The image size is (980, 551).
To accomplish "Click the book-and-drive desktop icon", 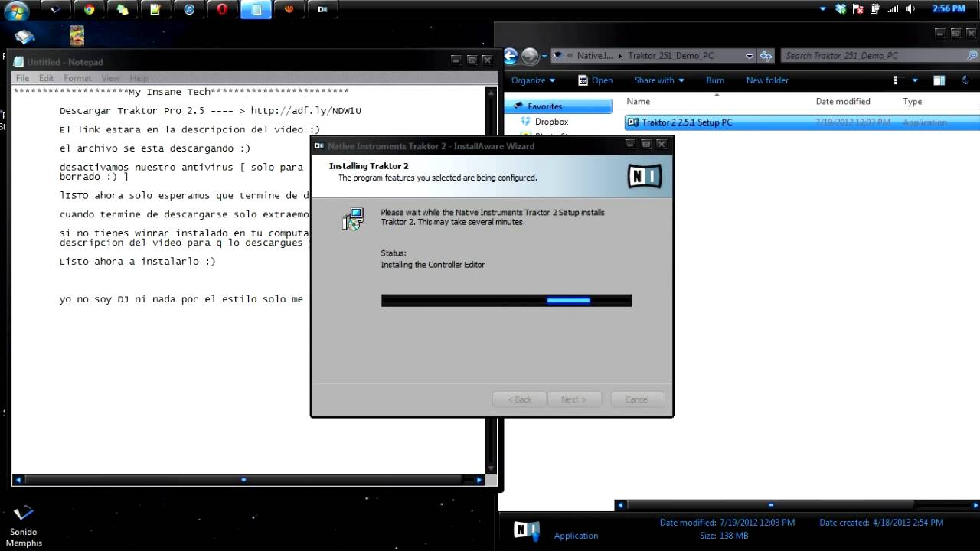I will pyautogui.click(x=24, y=37).
